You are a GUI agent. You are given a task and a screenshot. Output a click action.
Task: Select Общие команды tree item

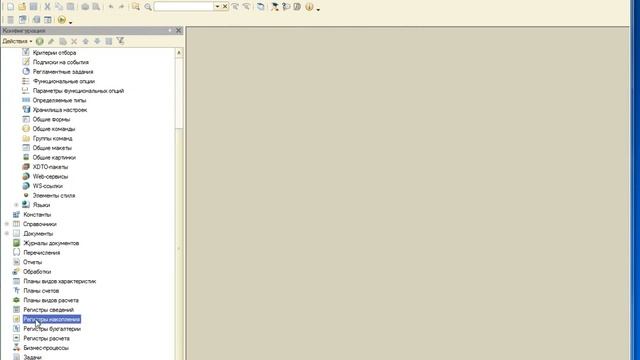point(53,129)
